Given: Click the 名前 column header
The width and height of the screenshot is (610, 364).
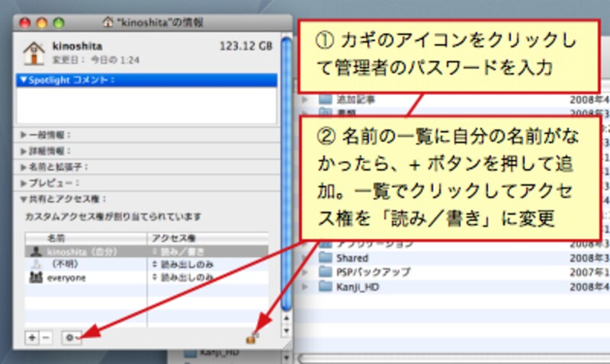Looking at the screenshot, I should coord(86,238).
